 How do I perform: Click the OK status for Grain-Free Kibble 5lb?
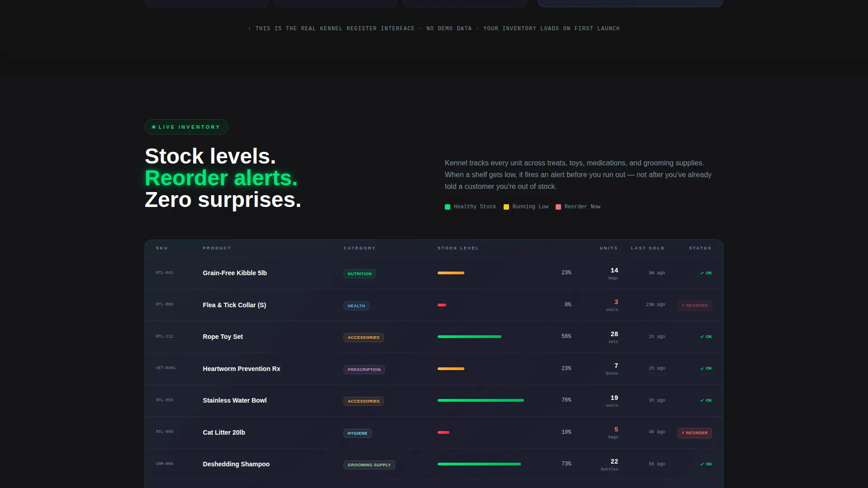click(706, 273)
